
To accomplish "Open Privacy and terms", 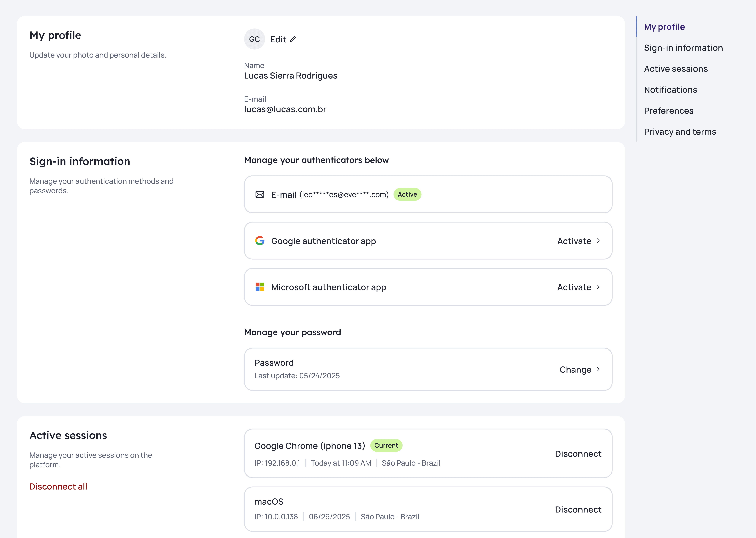I will 680,132.
